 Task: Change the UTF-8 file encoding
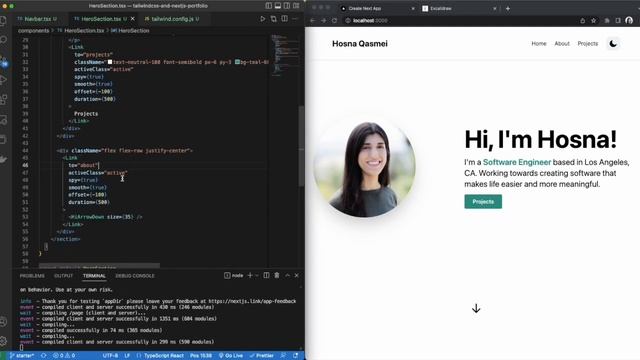(110, 356)
